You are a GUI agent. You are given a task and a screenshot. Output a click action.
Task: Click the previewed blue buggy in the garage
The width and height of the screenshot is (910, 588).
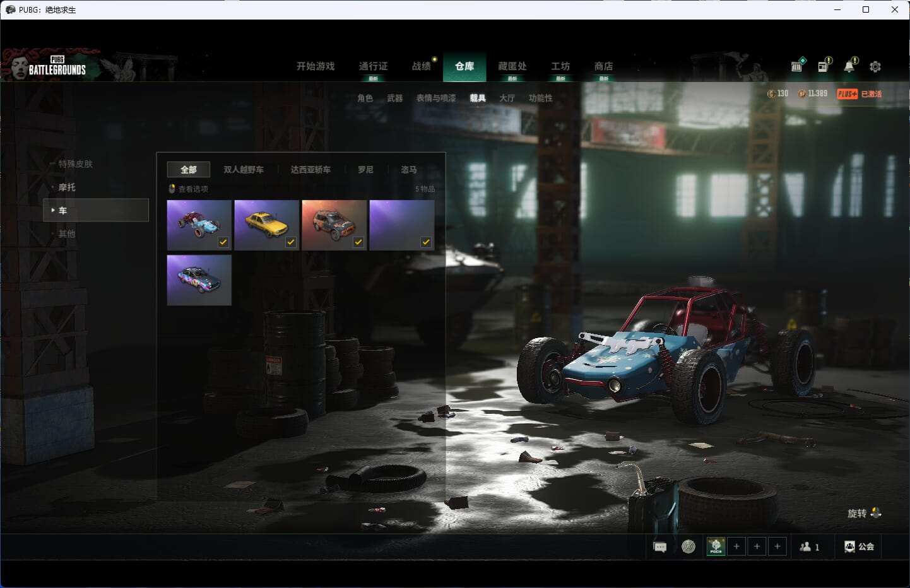pyautogui.click(x=666, y=350)
